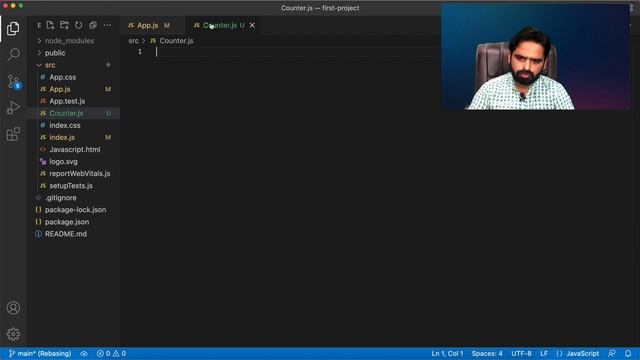Image resolution: width=640 pixels, height=360 pixels.
Task: Open the Extensions view
Action: (13, 134)
